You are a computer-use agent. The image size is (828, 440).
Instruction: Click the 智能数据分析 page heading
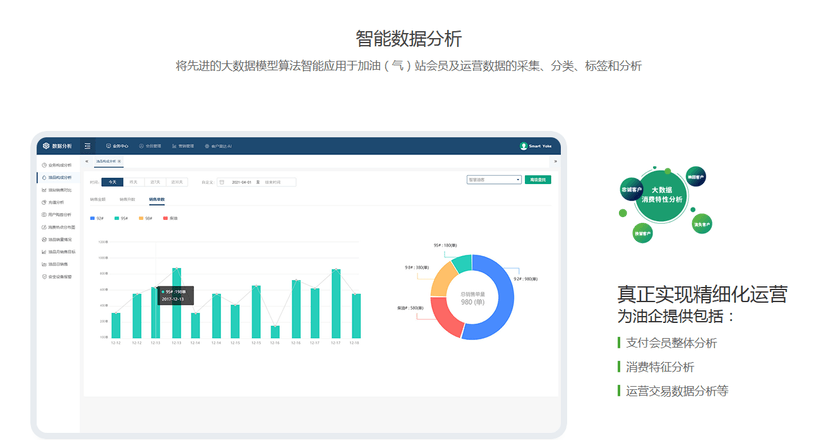point(409,39)
